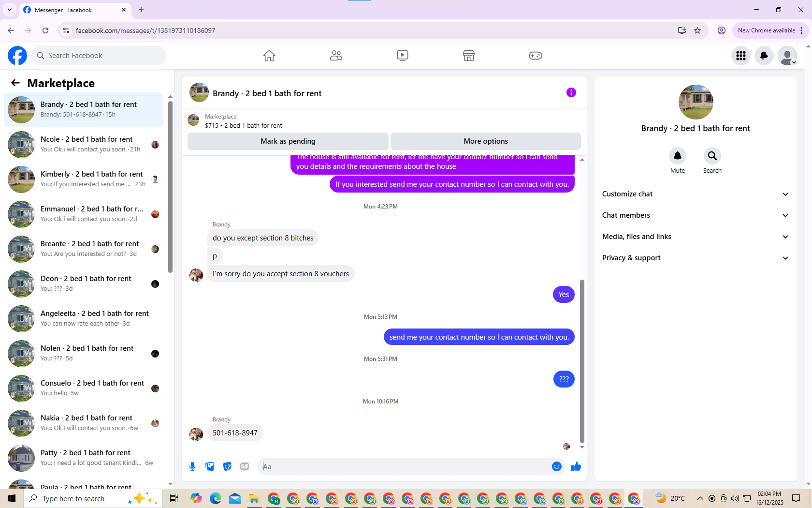Image resolution: width=812 pixels, height=508 pixels.
Task: Open Facebook Home feed icon
Action: point(269,56)
